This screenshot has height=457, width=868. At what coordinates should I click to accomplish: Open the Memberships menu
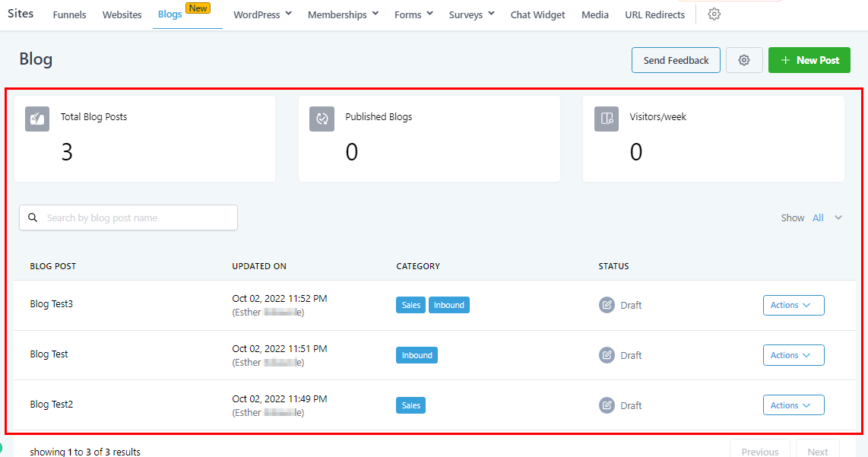[x=343, y=14]
